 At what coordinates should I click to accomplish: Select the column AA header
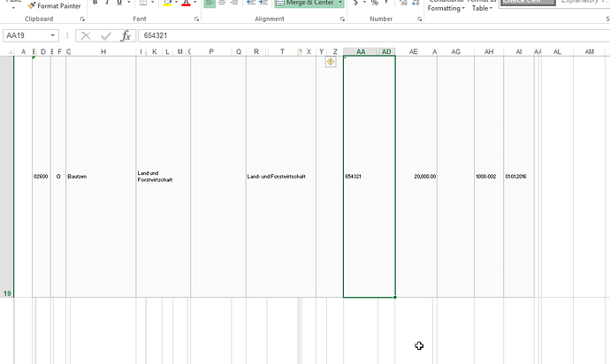coord(361,51)
